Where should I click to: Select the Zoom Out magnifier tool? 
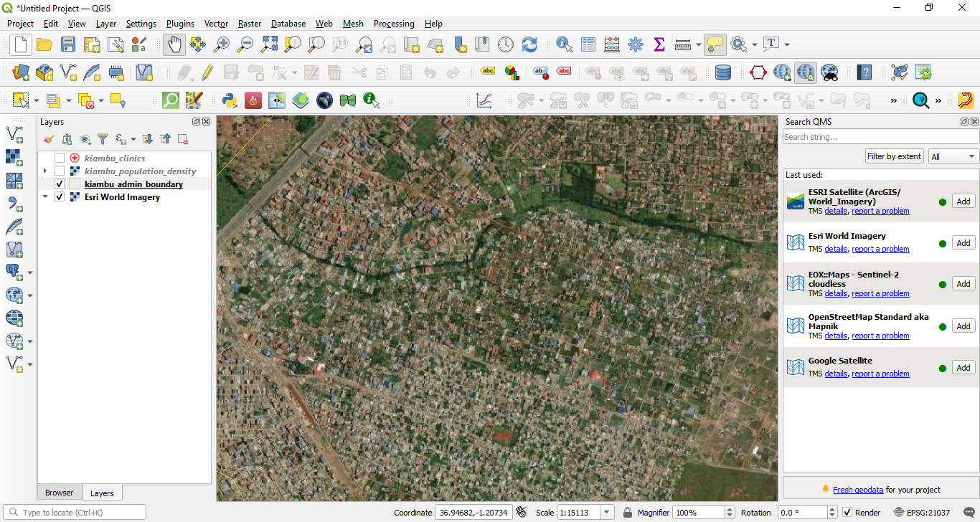pos(245,44)
